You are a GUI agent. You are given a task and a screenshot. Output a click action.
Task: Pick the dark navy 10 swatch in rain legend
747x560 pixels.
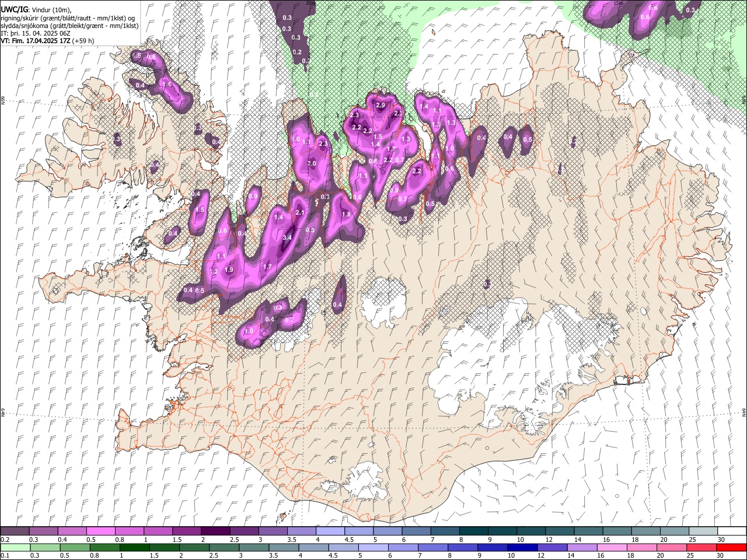[x=522, y=547]
